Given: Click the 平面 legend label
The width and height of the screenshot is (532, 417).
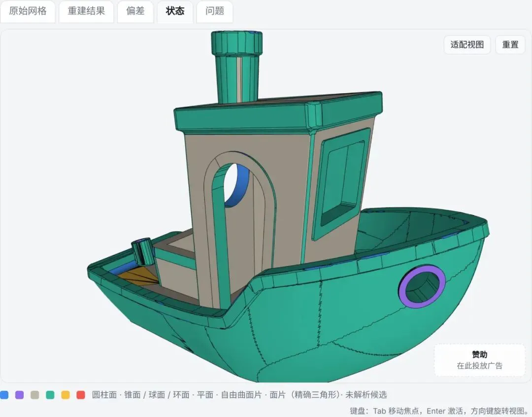Looking at the screenshot, I should pyautogui.click(x=205, y=395).
